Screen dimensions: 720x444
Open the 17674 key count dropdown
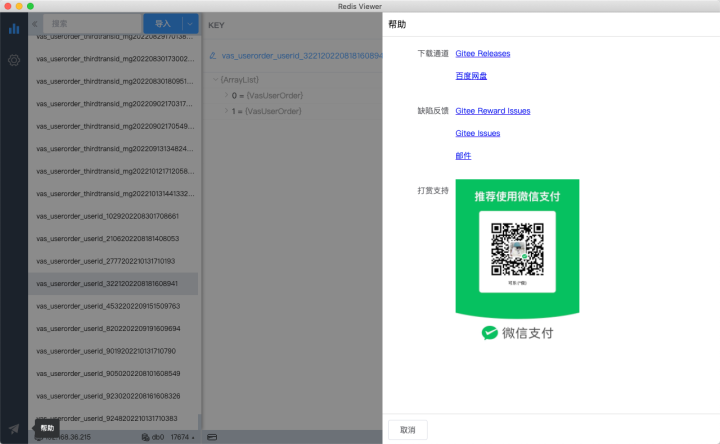click(x=183, y=437)
